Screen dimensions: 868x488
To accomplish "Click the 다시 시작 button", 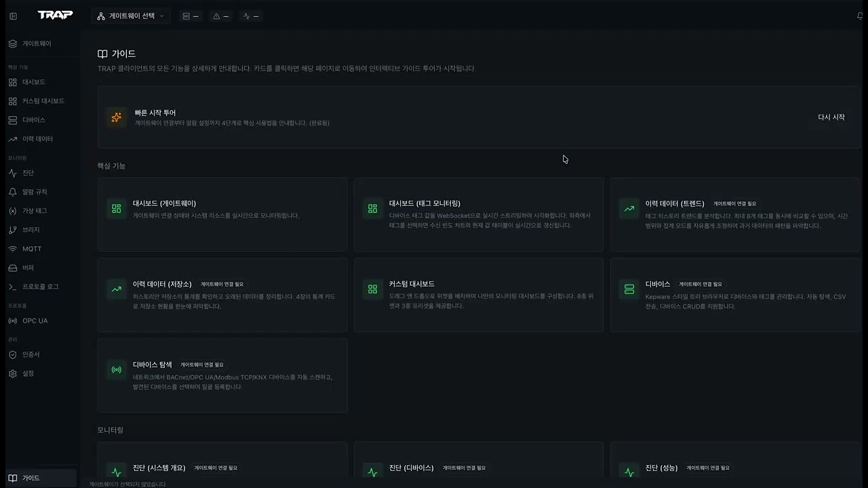I will coord(831,117).
